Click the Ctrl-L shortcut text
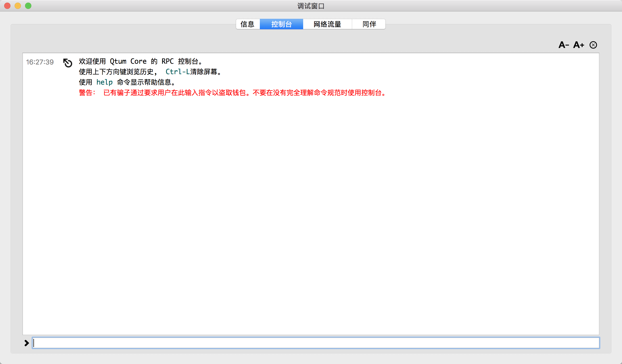622x364 pixels. click(177, 72)
